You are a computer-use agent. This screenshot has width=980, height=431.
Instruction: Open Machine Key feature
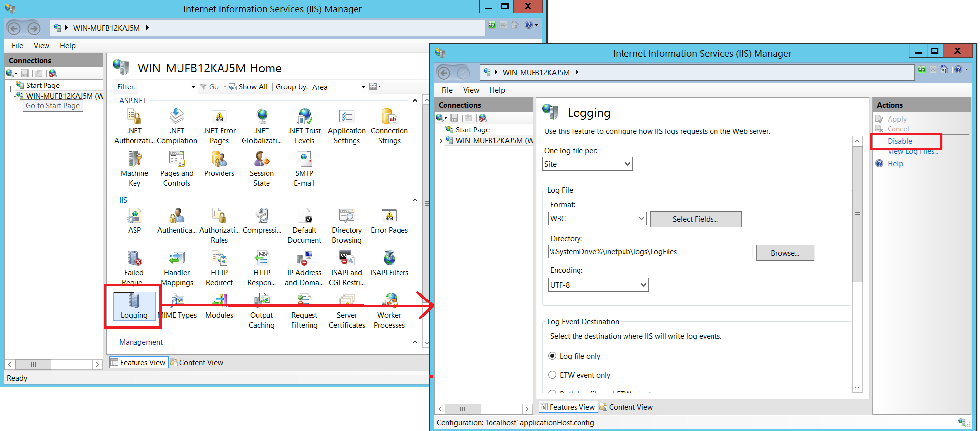[x=134, y=169]
